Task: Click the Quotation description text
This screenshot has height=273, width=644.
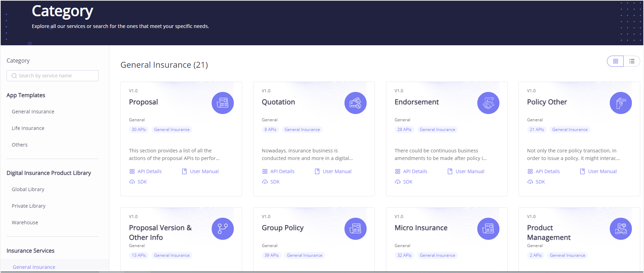Action: [307, 154]
